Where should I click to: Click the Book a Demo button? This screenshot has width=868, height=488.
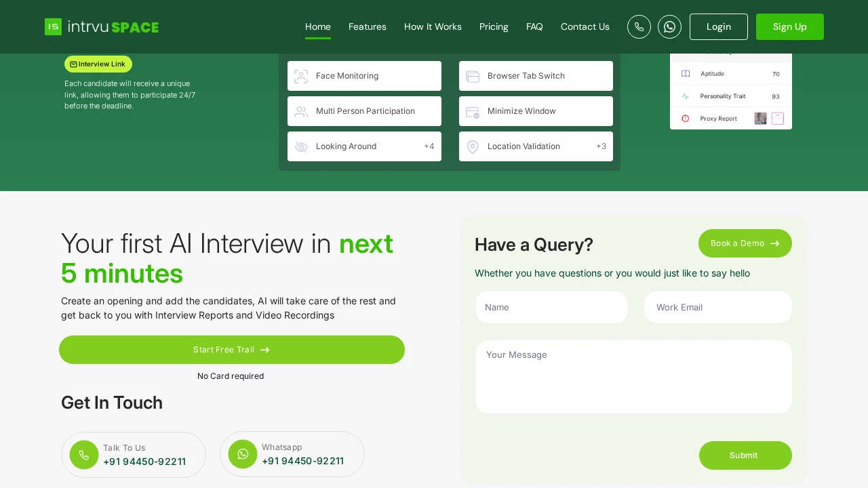[745, 243]
